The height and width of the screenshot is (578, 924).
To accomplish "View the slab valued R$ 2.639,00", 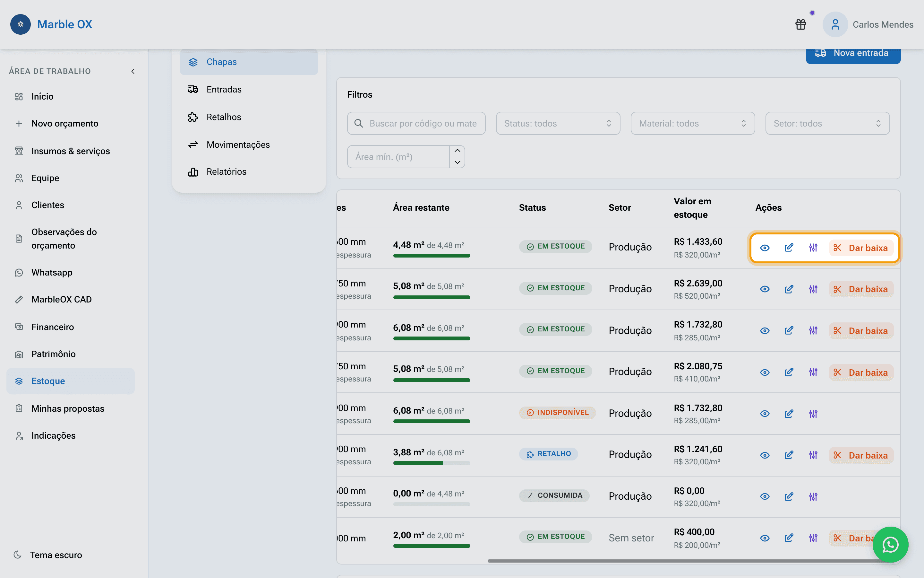I will click(765, 289).
